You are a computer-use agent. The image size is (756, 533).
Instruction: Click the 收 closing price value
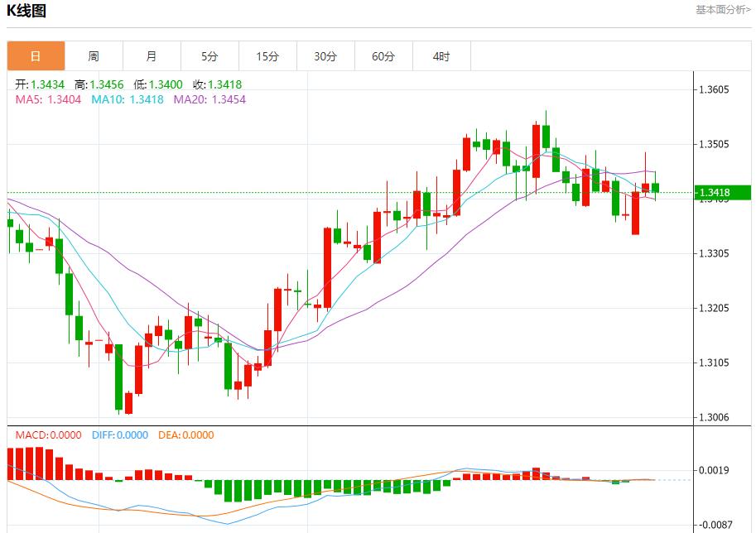pyautogui.click(x=218, y=84)
